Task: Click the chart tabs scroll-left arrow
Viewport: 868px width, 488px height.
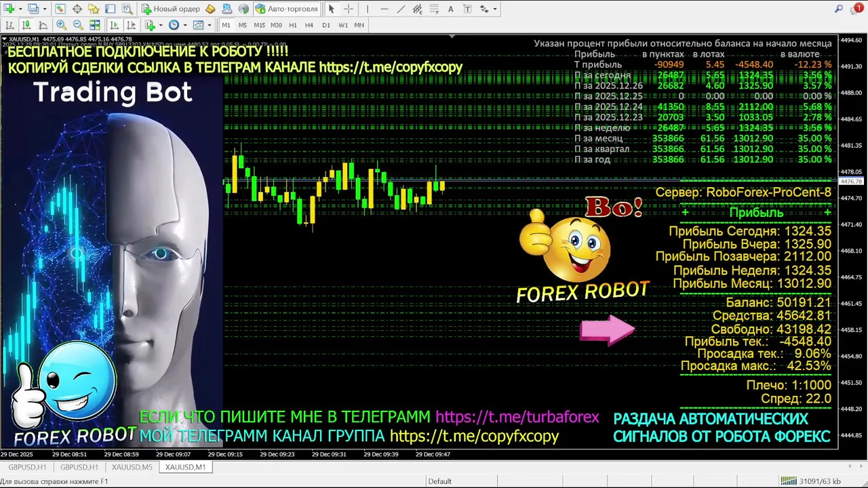Action: click(x=850, y=467)
